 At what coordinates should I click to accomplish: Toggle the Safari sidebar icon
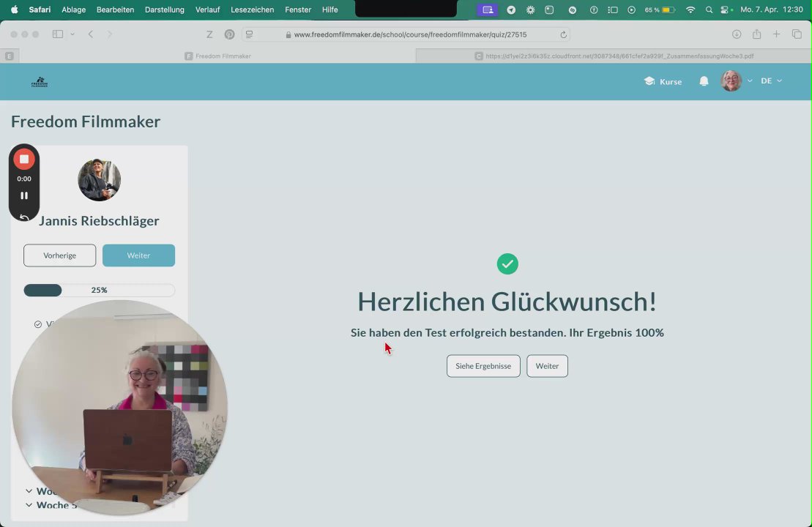(58, 34)
